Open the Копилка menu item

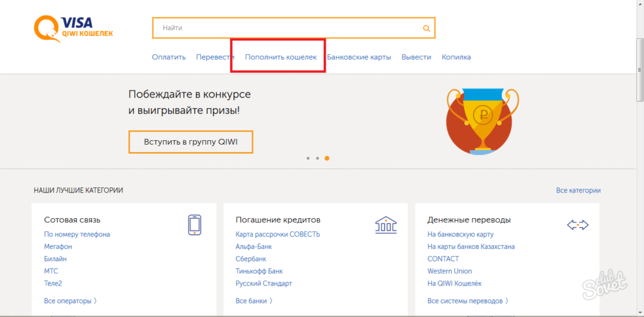pyautogui.click(x=457, y=57)
